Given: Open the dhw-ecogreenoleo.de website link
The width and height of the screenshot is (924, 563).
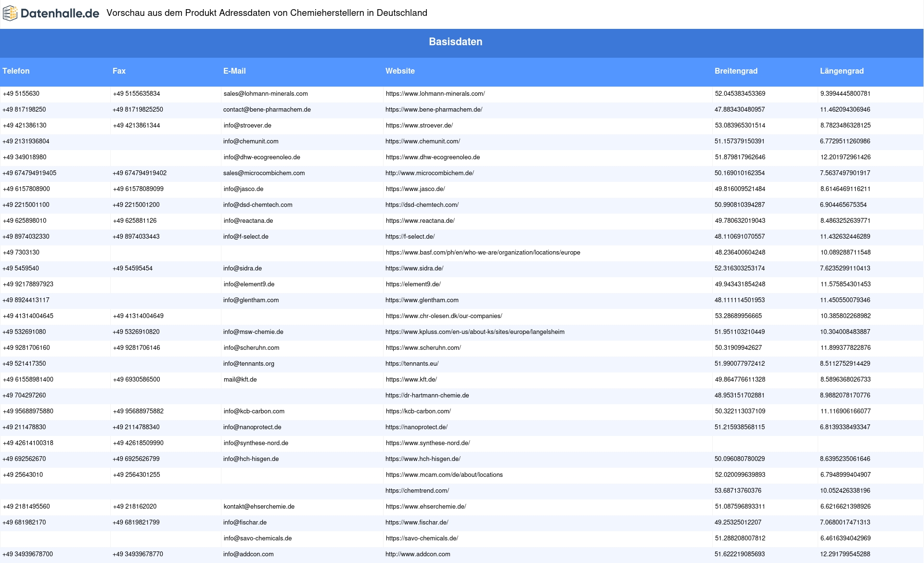Looking at the screenshot, I should click(x=433, y=157).
